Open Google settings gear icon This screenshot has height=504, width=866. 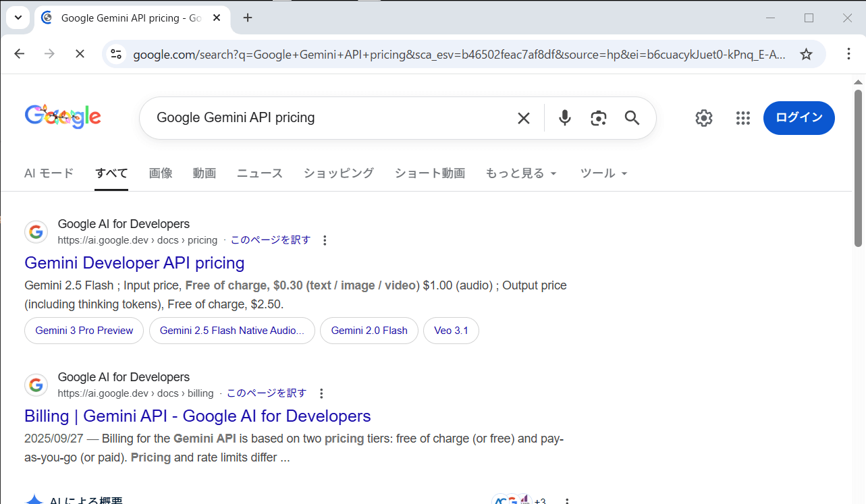(x=704, y=118)
